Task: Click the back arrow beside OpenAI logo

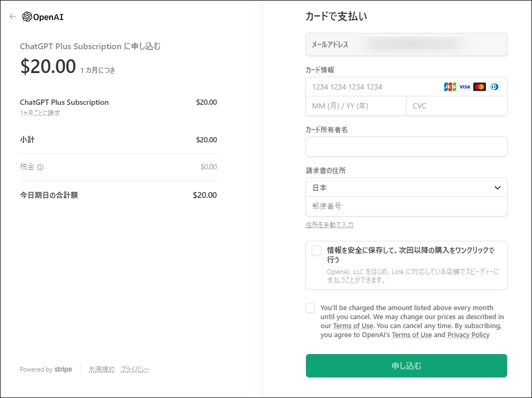Action: click(x=13, y=16)
